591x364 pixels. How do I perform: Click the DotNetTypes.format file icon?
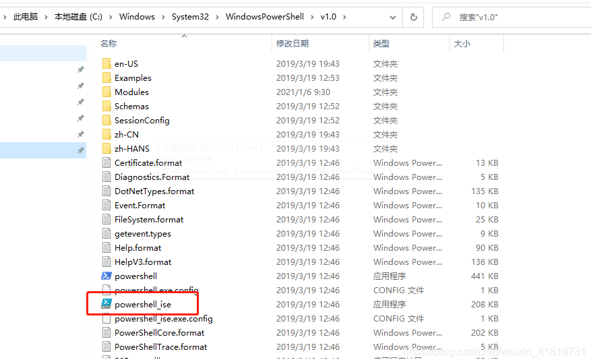106,191
